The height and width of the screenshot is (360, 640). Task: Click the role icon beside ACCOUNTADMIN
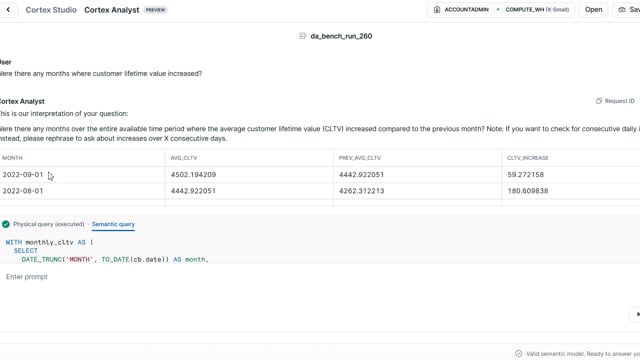pyautogui.click(x=437, y=9)
